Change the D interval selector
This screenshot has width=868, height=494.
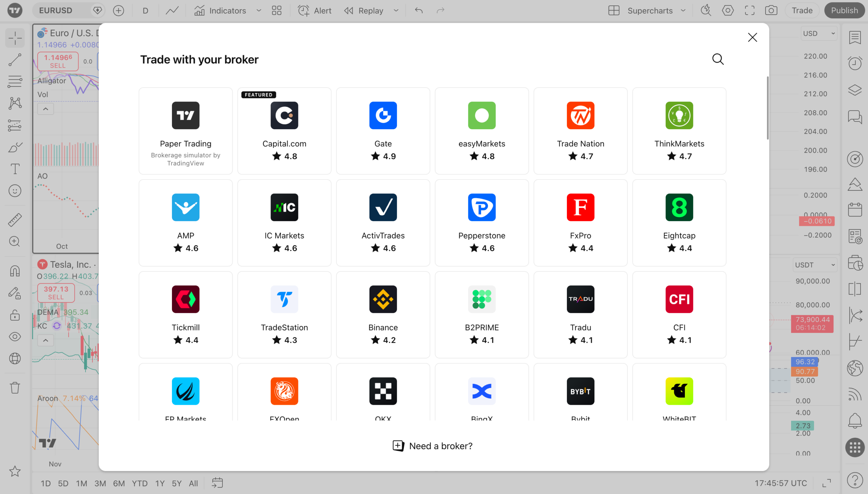coord(145,11)
